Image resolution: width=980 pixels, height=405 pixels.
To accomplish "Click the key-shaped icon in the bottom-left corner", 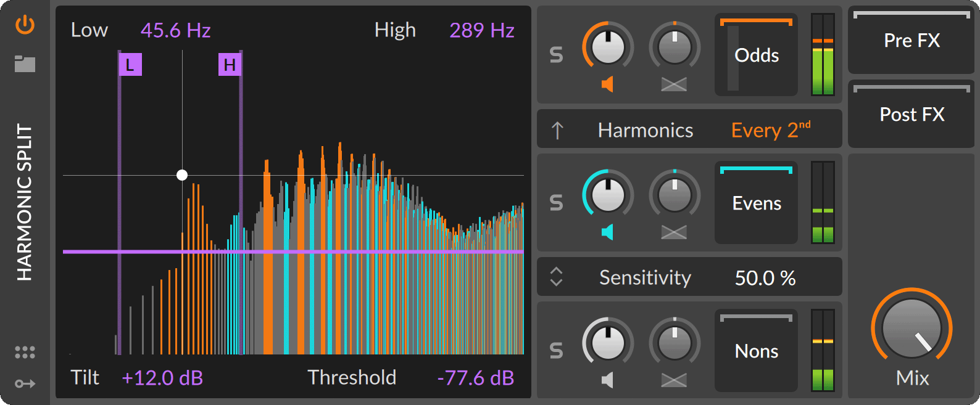I will pyautogui.click(x=25, y=383).
